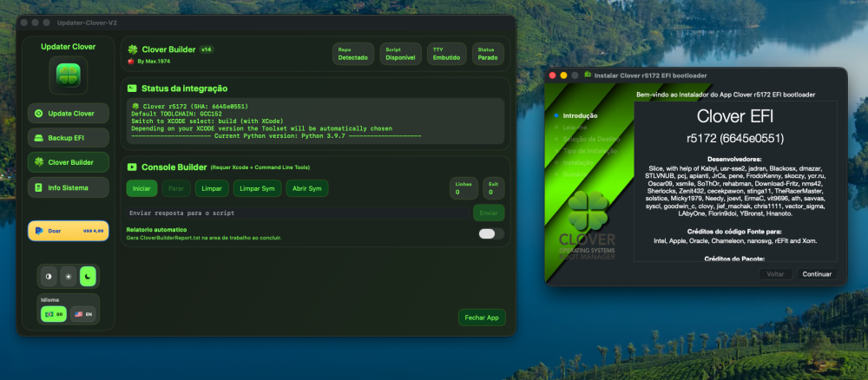Switch language to EN English

pos(82,314)
